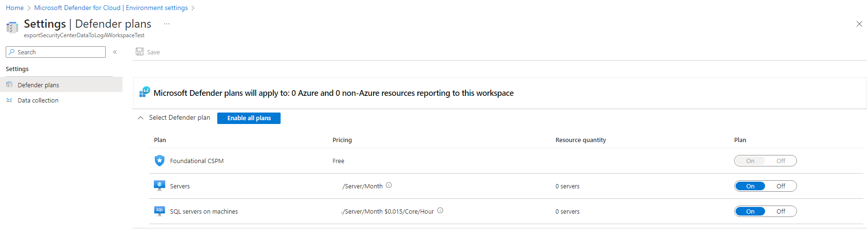The image size is (868, 237).
Task: Open the ellipsis more options menu
Action: pyautogui.click(x=167, y=24)
